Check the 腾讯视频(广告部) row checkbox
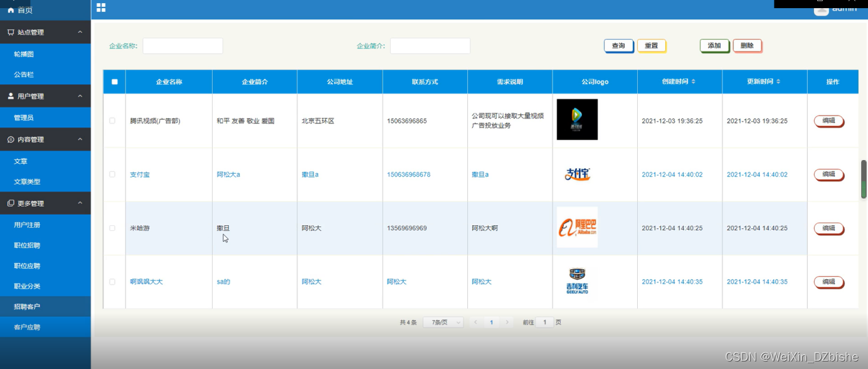Image resolution: width=868 pixels, height=369 pixels. tap(112, 120)
